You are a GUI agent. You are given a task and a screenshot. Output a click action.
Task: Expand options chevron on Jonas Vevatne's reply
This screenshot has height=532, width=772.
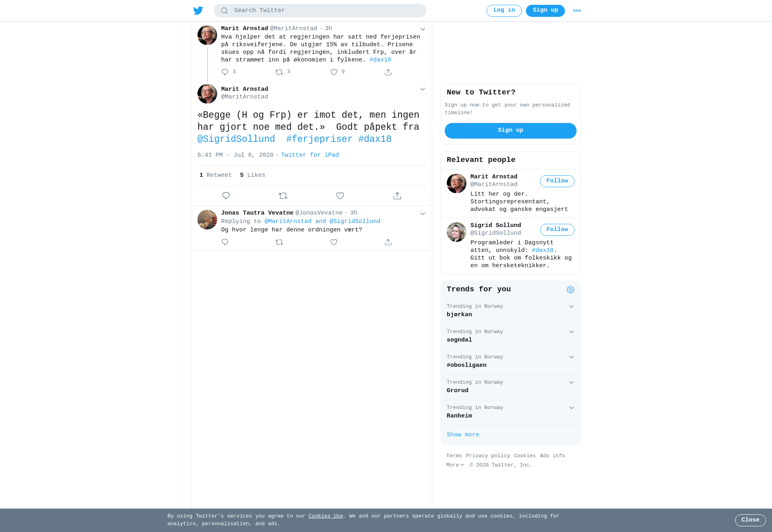click(x=423, y=213)
